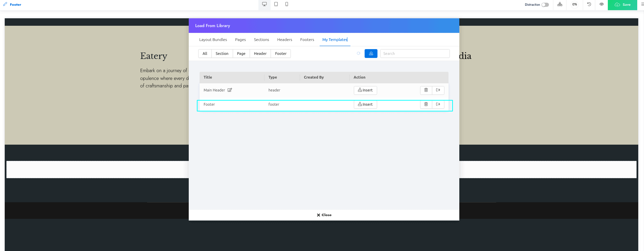Focus the template Search field
The image size is (644, 251).
[x=415, y=54]
